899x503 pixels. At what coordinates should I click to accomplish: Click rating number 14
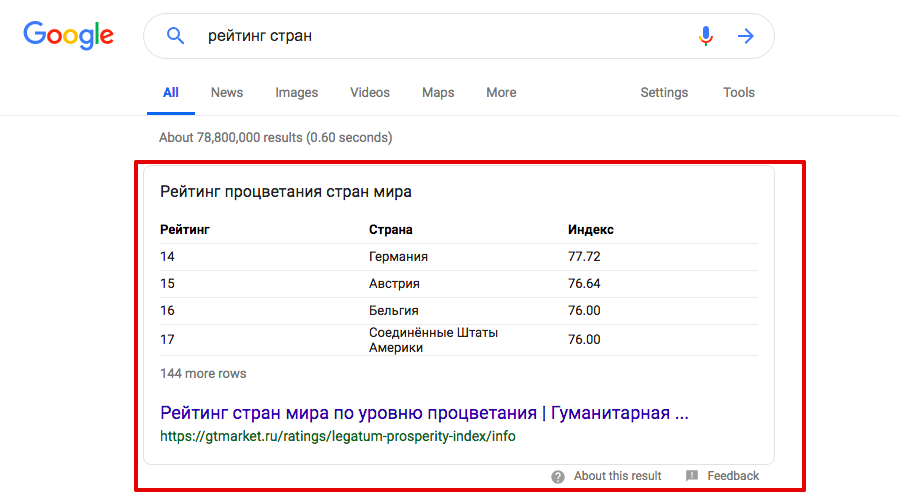pos(167,256)
